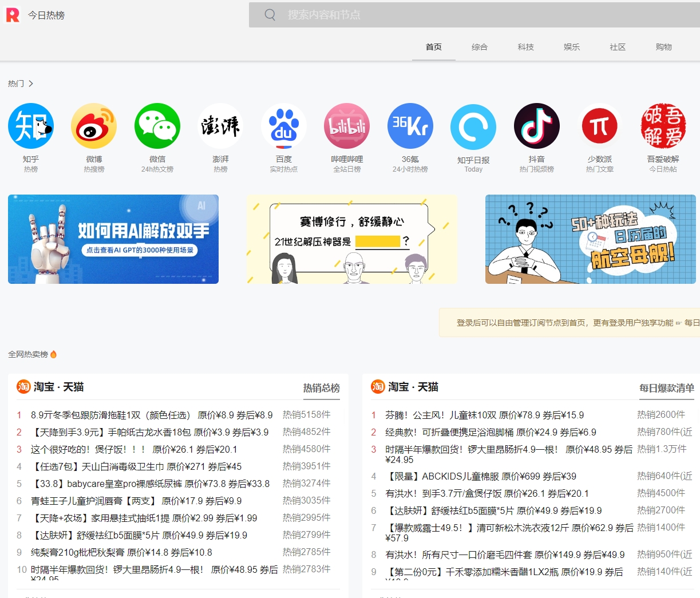Click the flame icon next to 全网热卖榜
Screen dimensions: 700x598
click(x=54, y=354)
